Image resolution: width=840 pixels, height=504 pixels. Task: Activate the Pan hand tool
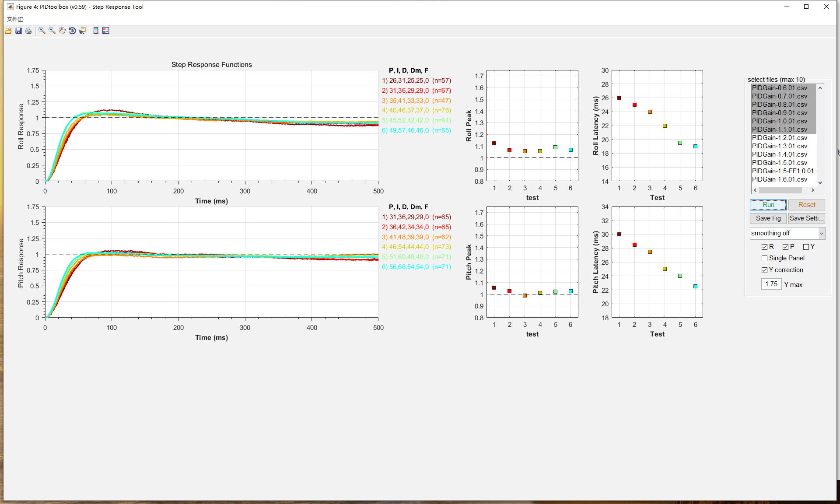coord(62,31)
